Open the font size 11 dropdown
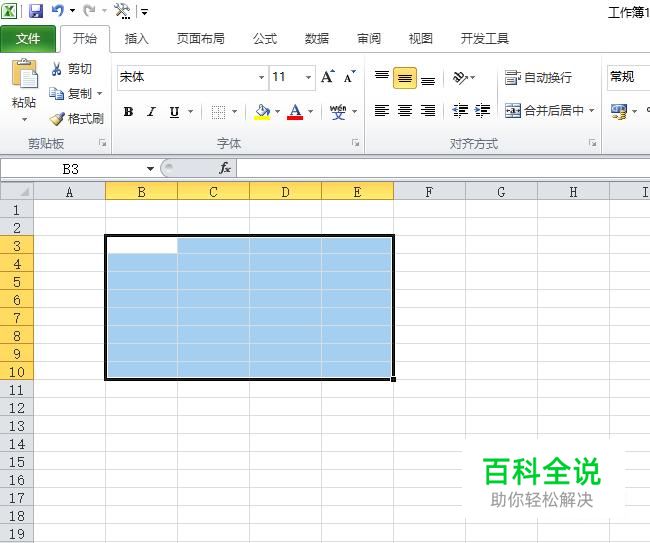The width and height of the screenshot is (650, 543). tap(308, 78)
